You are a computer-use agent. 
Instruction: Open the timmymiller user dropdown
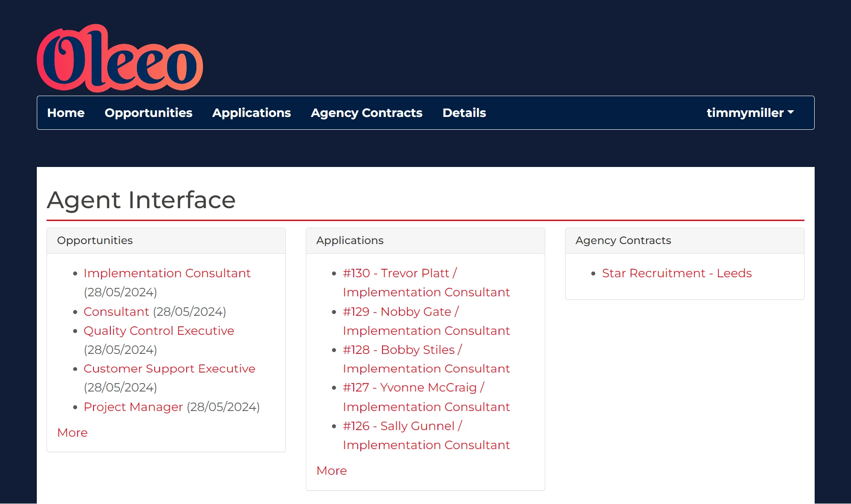(x=750, y=113)
